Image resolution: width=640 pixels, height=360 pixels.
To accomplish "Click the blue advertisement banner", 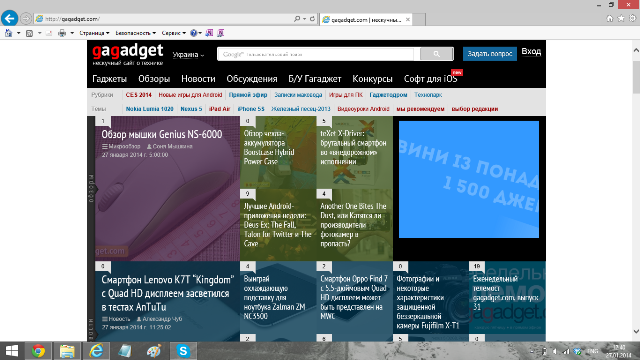I will coord(469,179).
